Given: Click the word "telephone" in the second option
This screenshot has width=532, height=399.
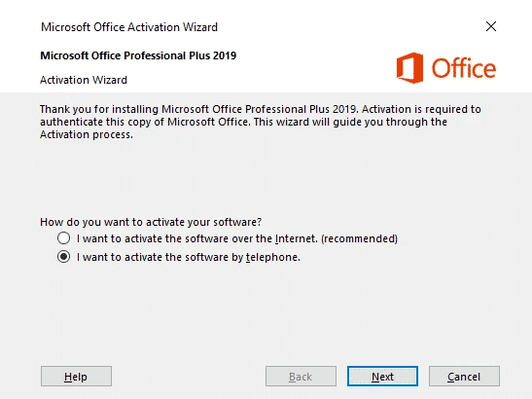Looking at the screenshot, I should 273,257.
